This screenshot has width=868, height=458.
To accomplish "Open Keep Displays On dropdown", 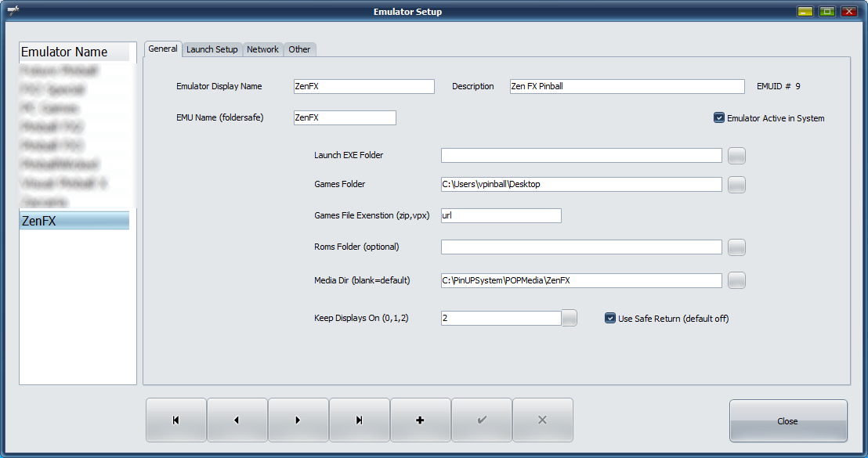I will (570, 319).
